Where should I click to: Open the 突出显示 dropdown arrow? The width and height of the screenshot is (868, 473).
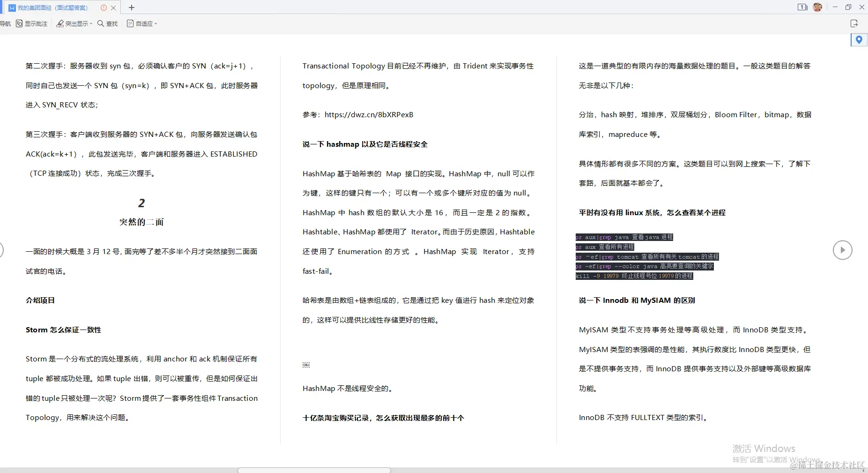click(90, 24)
